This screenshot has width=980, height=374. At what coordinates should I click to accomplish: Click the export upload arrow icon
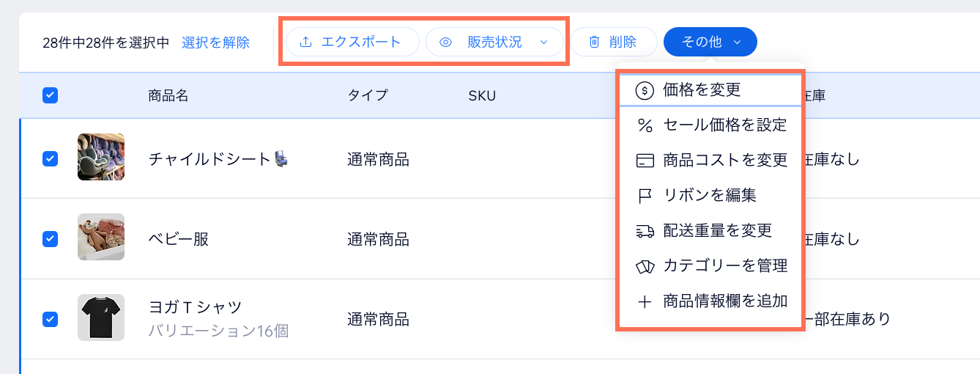click(x=306, y=43)
